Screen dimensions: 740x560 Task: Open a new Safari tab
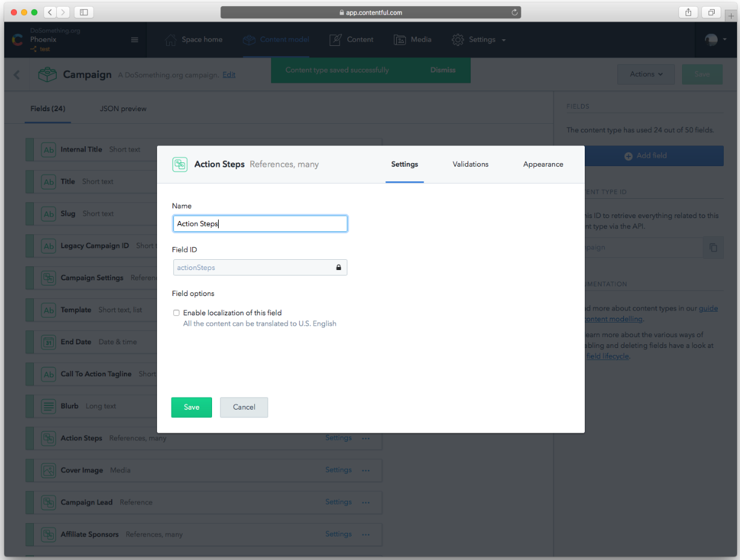click(731, 16)
